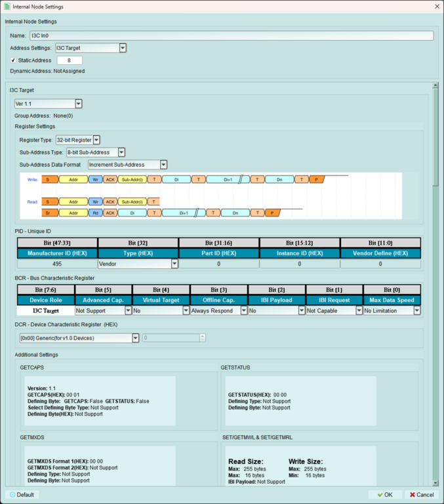Toggle the Static Address checkbox
This screenshot has width=444, height=504.
[x=14, y=60]
